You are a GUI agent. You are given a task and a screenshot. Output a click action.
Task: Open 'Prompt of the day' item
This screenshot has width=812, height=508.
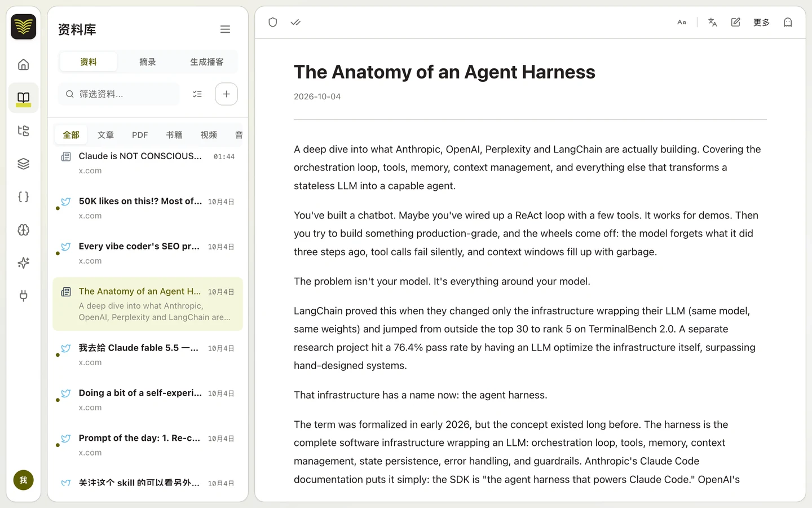148,445
